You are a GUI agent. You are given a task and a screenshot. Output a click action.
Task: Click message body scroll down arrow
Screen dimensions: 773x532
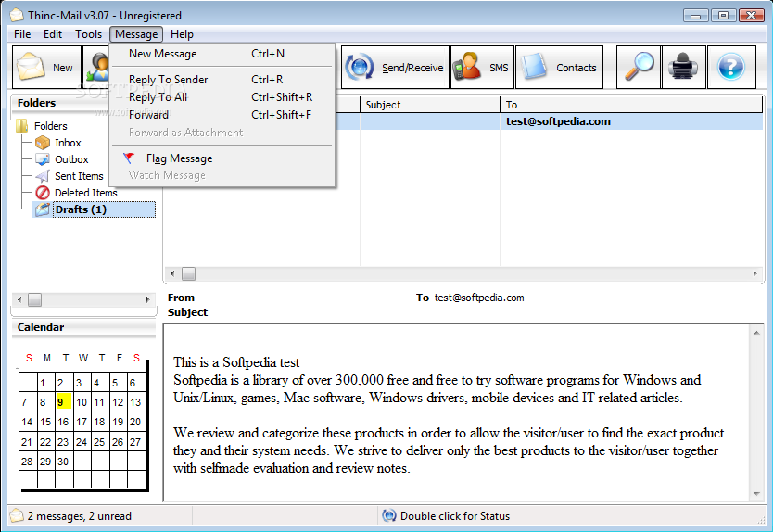pos(756,494)
